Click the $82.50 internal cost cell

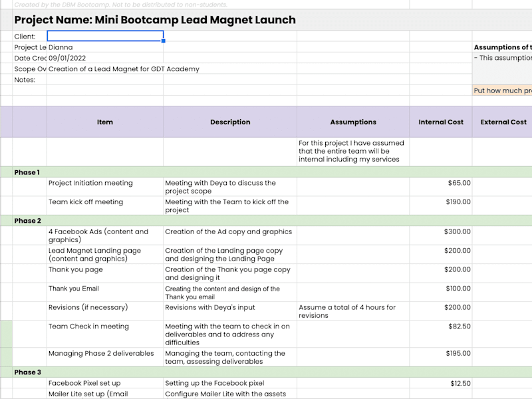[x=441, y=334]
